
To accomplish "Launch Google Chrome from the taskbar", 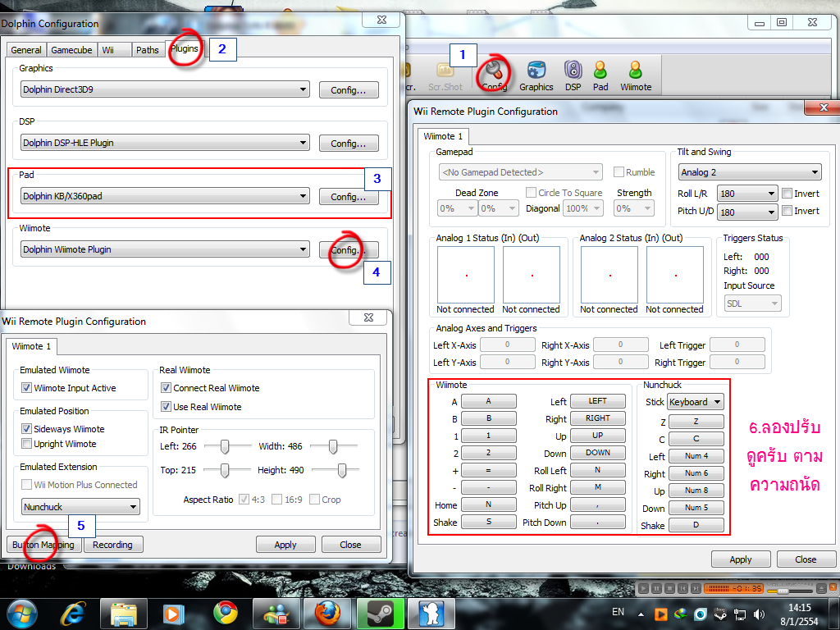I will [x=226, y=613].
